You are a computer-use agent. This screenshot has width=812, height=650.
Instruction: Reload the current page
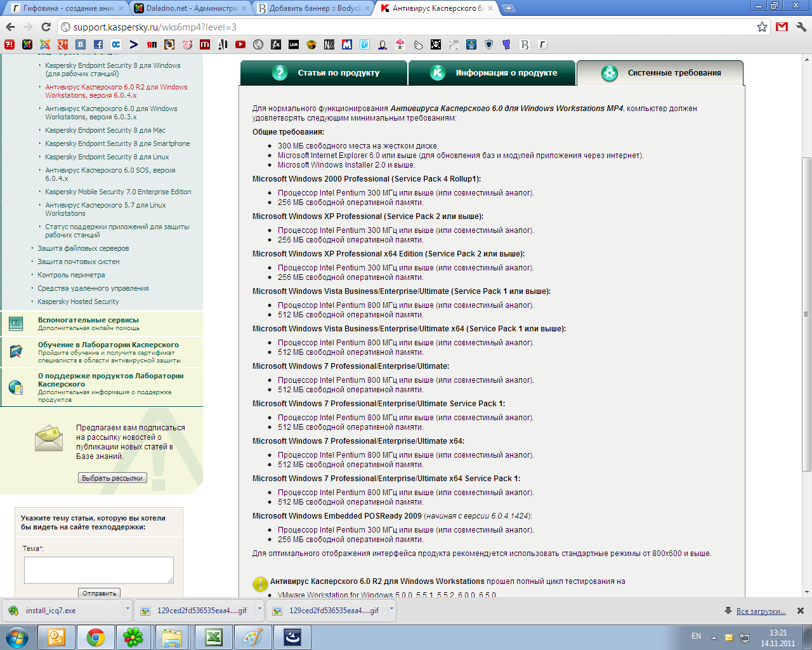point(46,27)
